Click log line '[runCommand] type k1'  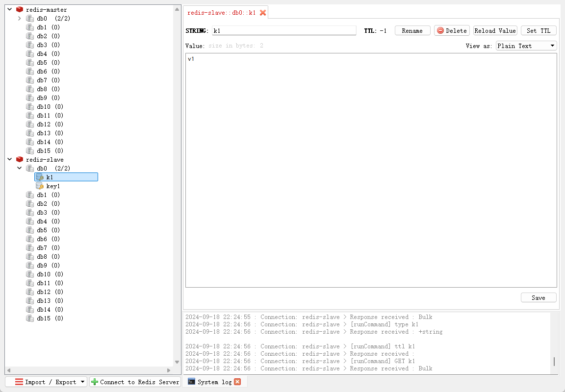(302, 324)
